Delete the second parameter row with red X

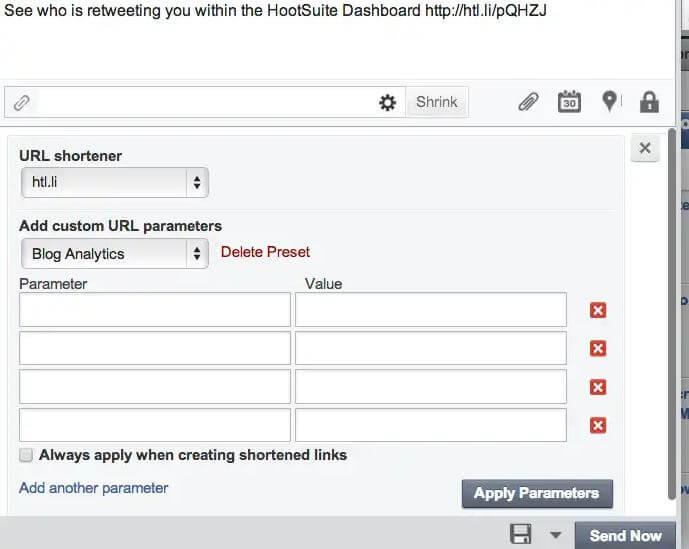click(598, 348)
